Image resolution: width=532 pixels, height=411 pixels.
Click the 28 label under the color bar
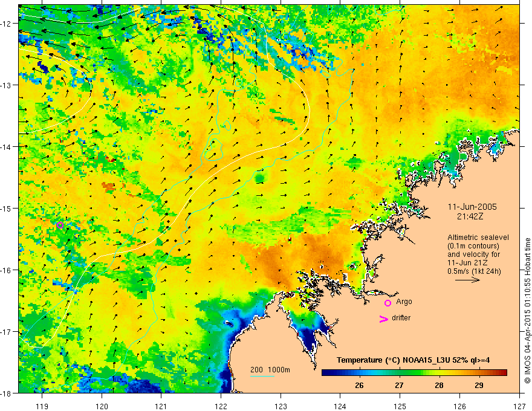point(439,385)
